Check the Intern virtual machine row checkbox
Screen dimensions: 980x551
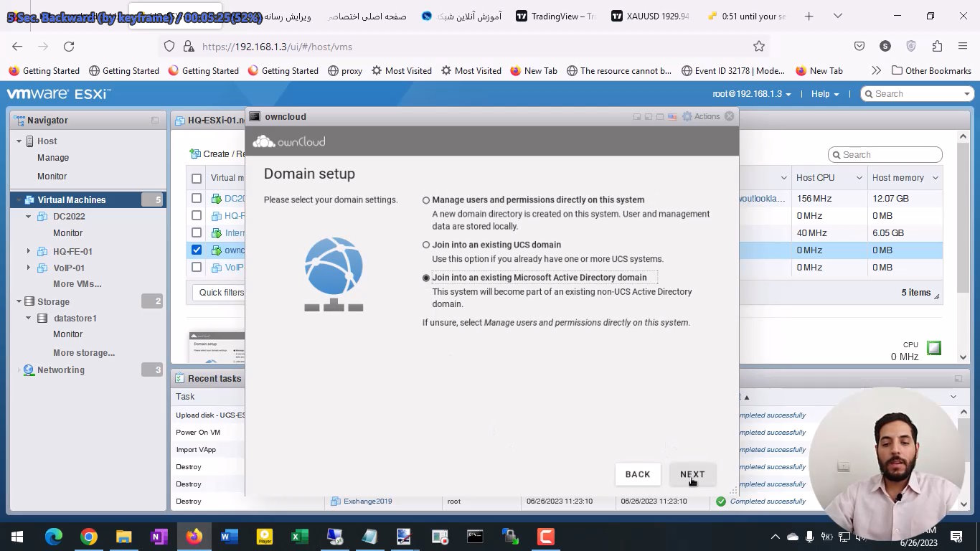click(x=197, y=232)
